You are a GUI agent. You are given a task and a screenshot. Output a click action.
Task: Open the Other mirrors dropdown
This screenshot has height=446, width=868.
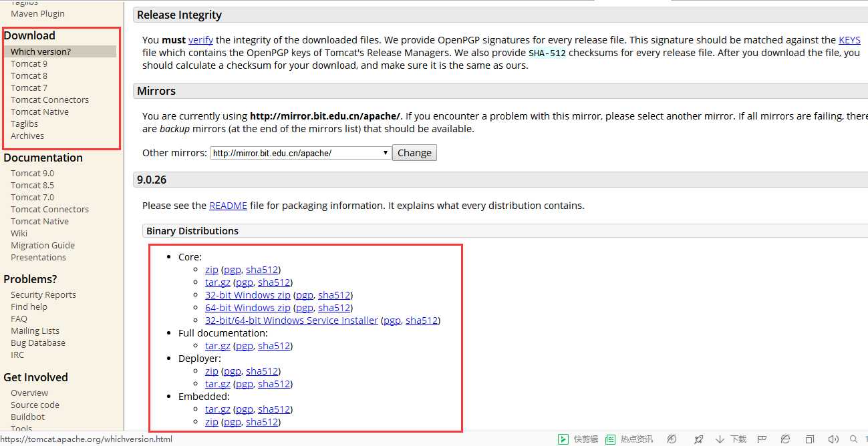(x=301, y=153)
